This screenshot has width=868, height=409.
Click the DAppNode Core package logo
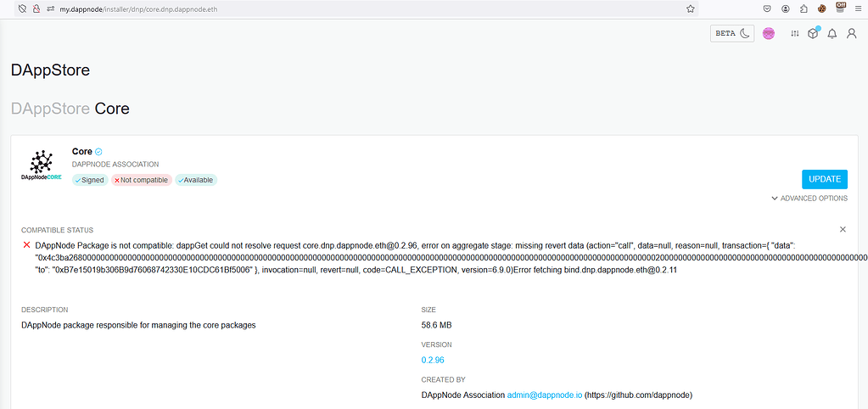pos(41,165)
